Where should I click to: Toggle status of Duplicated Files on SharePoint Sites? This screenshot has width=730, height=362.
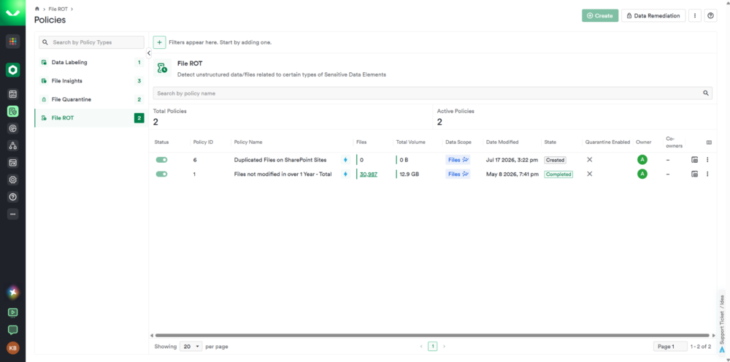(162, 160)
